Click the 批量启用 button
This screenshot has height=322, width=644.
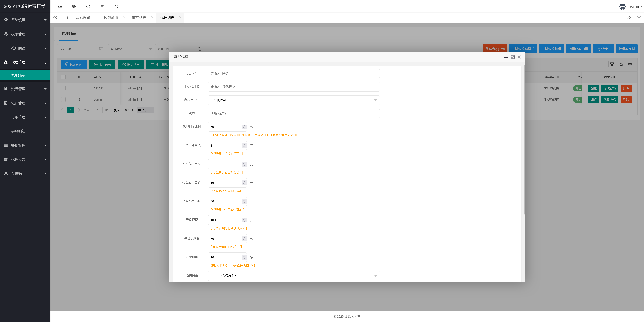click(102, 64)
